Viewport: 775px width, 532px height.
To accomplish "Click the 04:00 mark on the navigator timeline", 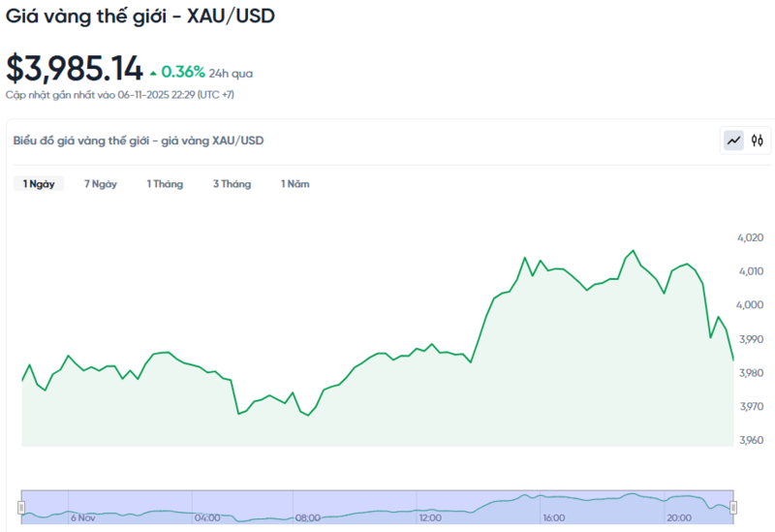I will tap(207, 517).
